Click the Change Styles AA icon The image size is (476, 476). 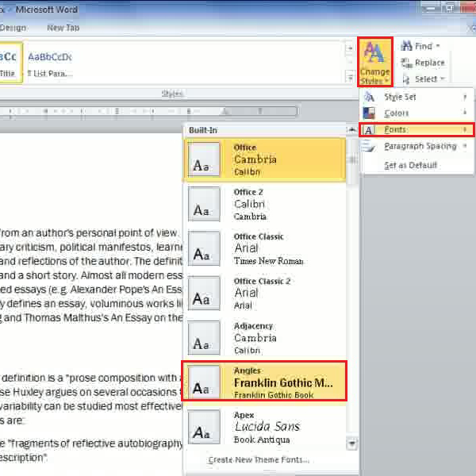point(374,52)
